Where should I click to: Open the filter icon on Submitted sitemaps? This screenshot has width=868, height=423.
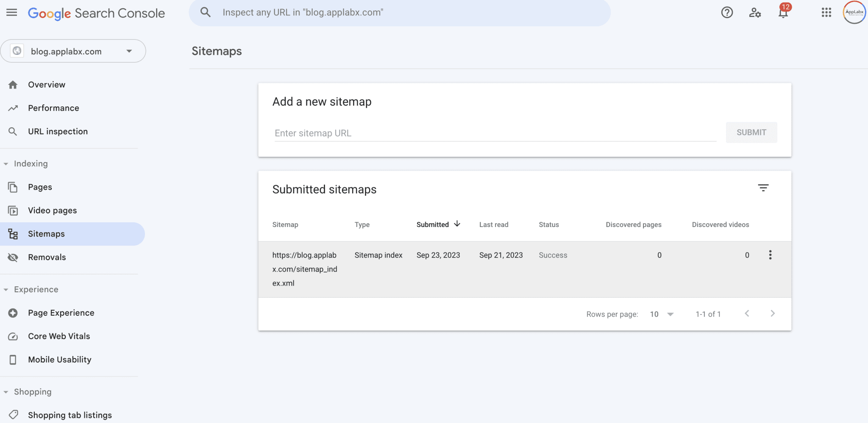(x=763, y=187)
